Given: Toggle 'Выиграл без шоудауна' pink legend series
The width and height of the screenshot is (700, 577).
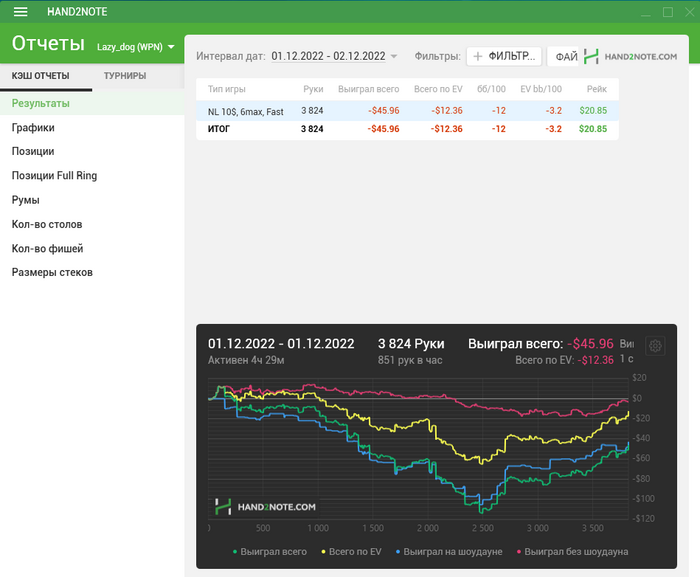Looking at the screenshot, I should click(572, 552).
